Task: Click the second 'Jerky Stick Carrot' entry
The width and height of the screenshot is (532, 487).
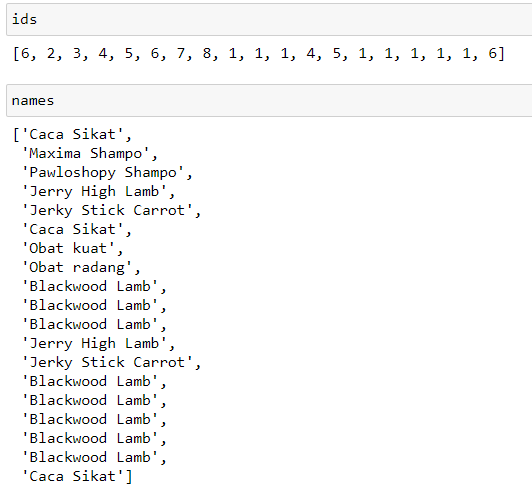Action: click(111, 362)
